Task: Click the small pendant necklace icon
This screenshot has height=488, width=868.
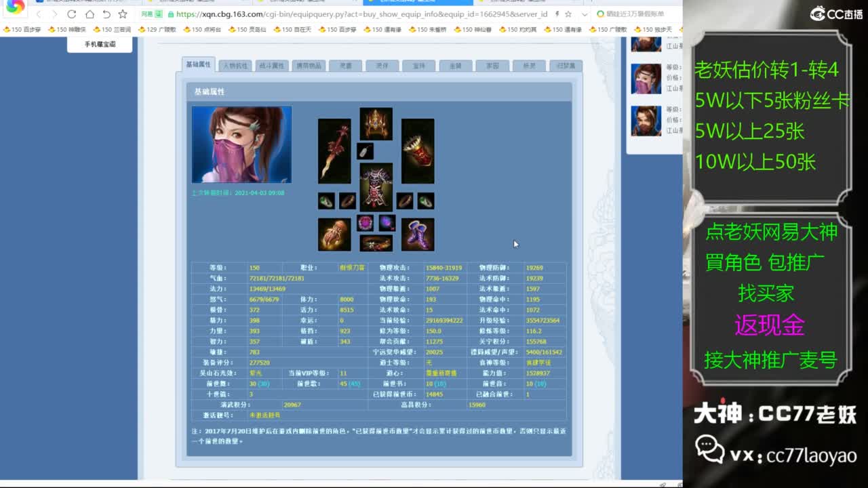Action: pyautogui.click(x=365, y=150)
